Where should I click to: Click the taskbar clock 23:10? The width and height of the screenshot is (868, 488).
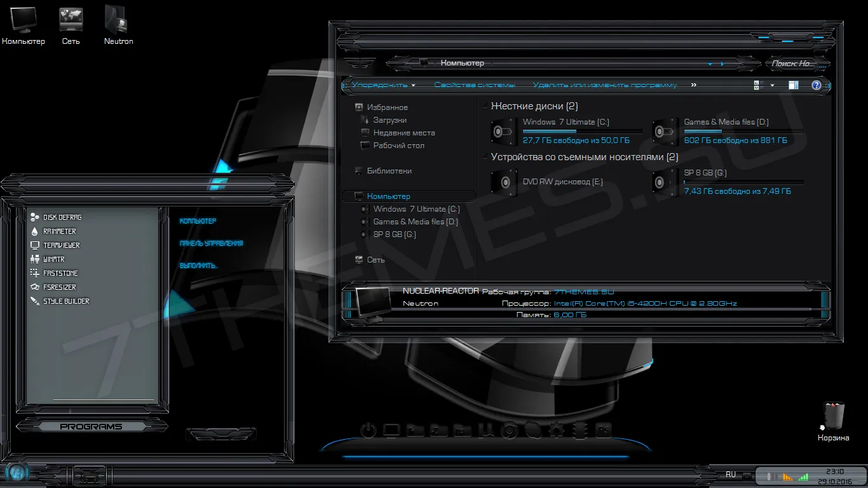835,471
